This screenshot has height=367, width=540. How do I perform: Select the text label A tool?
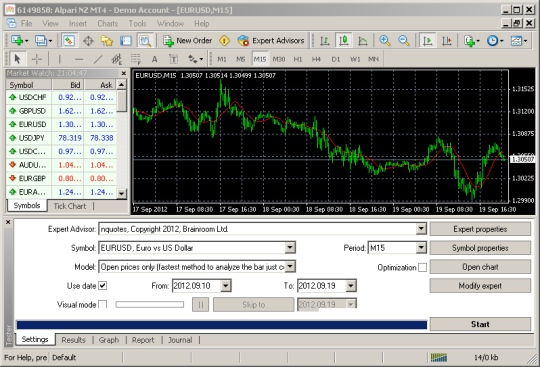[x=155, y=59]
